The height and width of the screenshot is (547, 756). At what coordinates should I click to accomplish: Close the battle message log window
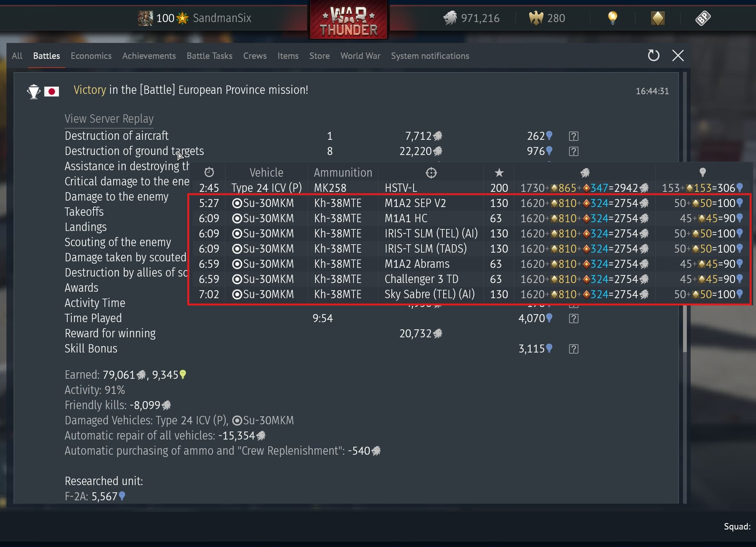click(x=678, y=55)
